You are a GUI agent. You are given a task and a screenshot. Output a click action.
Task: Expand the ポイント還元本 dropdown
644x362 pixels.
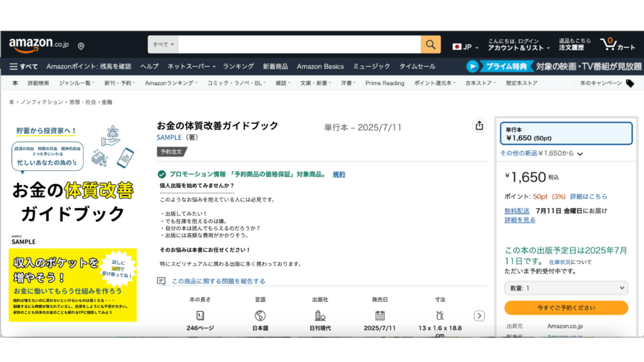coord(435,83)
